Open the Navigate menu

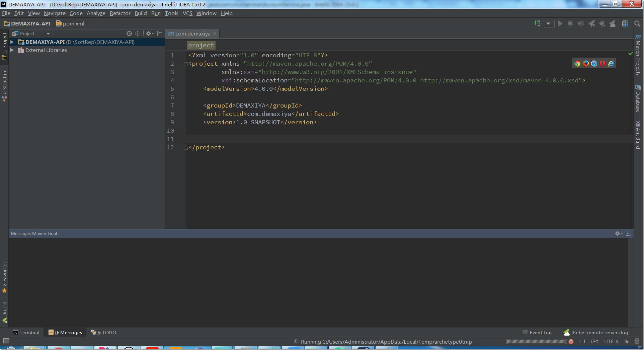point(55,13)
